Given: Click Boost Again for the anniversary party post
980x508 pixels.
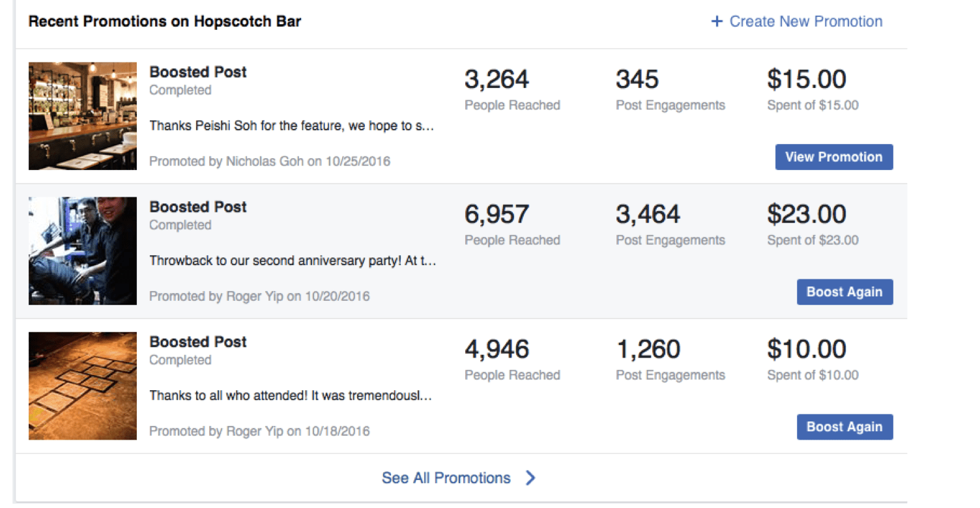Looking at the screenshot, I should tap(844, 292).
